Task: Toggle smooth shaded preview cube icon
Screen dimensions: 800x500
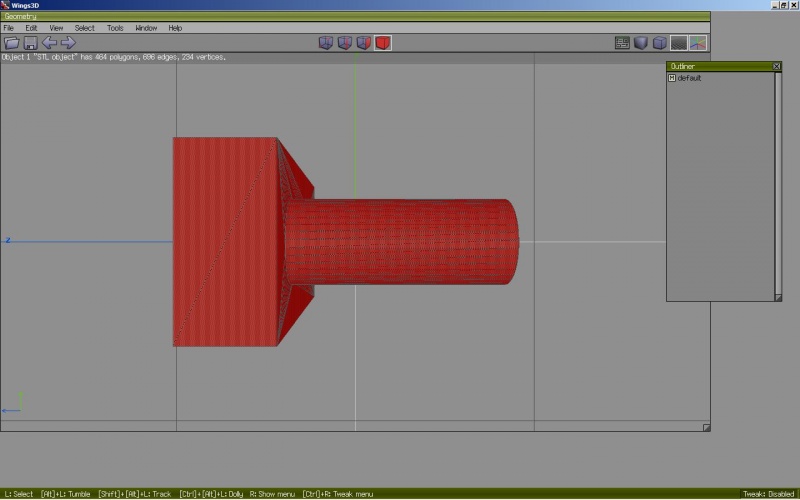Action: [x=642, y=43]
